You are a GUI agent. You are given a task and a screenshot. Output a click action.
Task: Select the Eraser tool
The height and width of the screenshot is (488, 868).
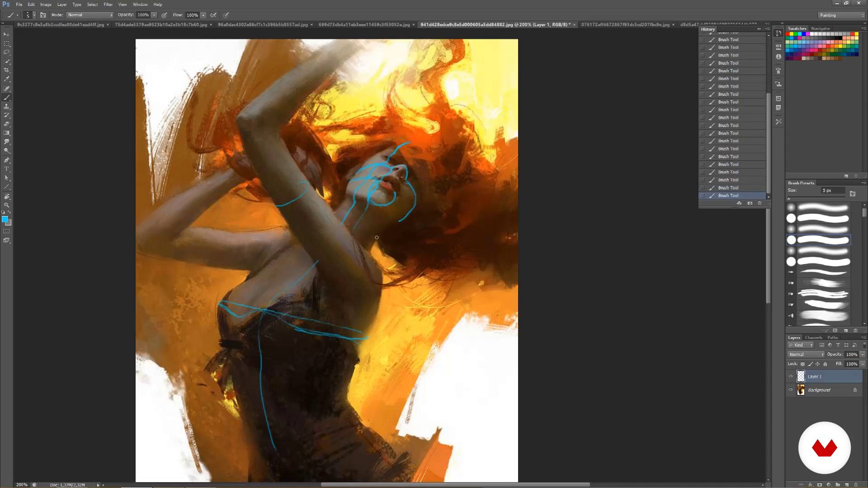(6, 124)
